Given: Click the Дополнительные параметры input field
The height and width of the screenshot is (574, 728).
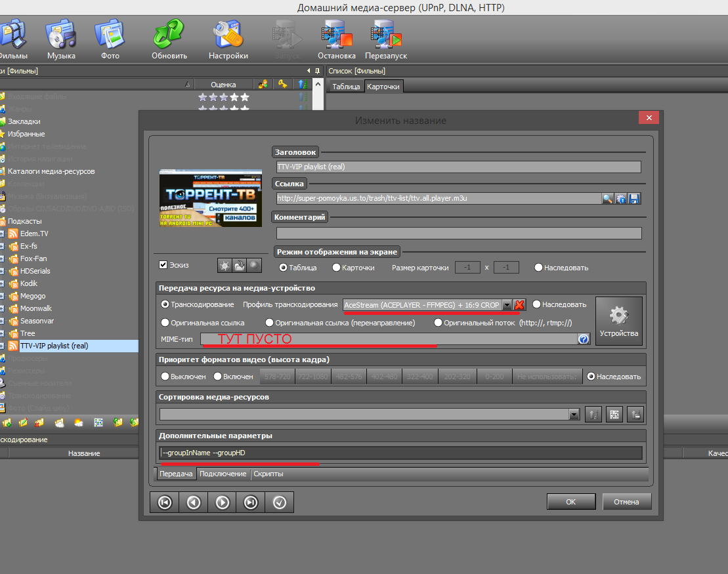Looking at the screenshot, I should [400, 453].
